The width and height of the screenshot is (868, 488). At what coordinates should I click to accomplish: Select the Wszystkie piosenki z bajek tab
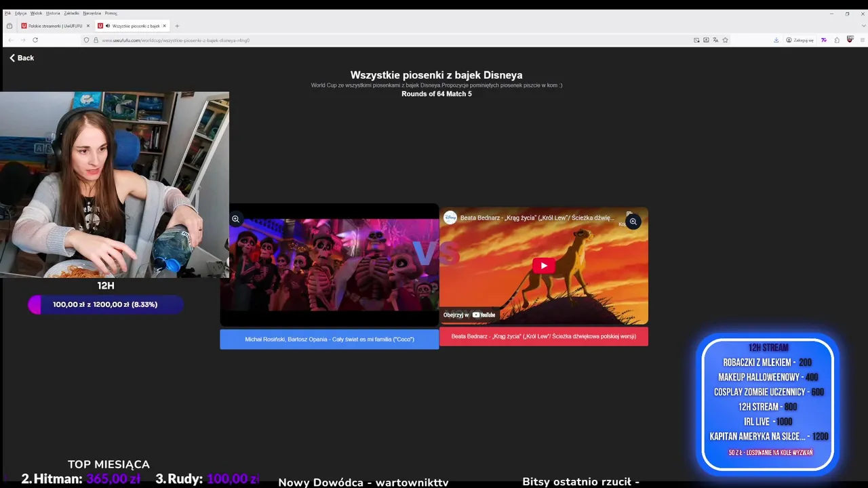(131, 26)
